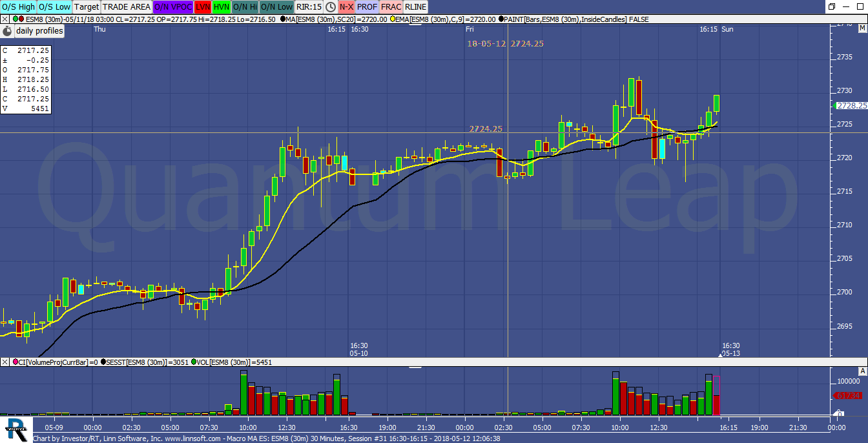Select the Target button
Screen dimensions: 868x443
86,7
